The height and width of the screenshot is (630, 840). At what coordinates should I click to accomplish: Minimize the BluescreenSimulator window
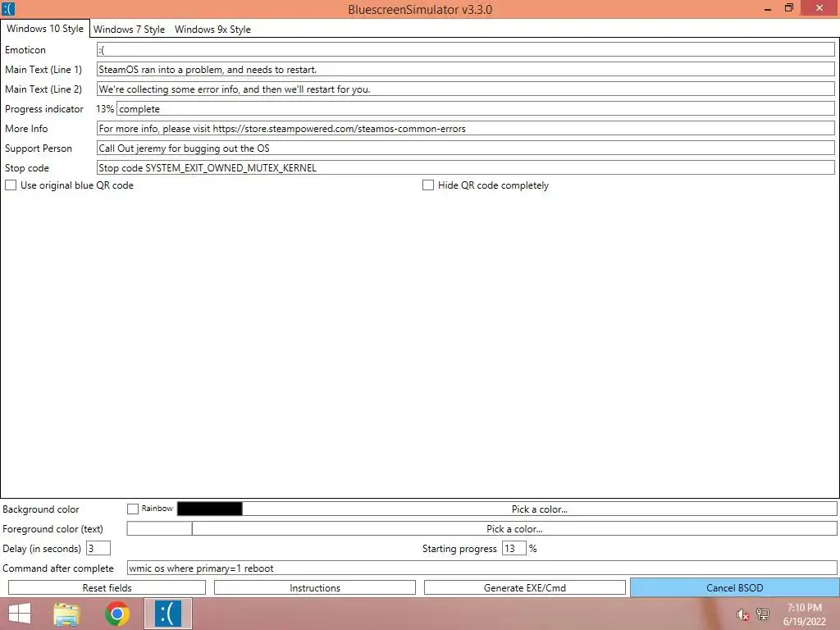coord(768,8)
